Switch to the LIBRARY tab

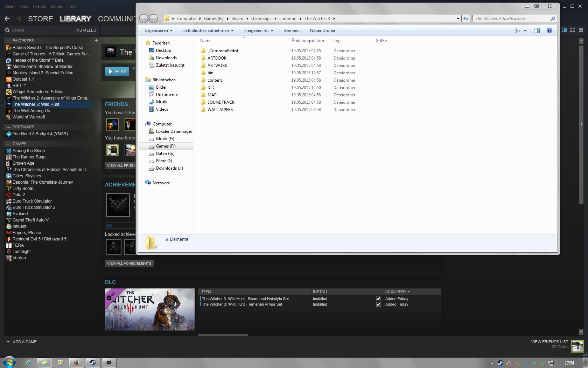point(75,19)
